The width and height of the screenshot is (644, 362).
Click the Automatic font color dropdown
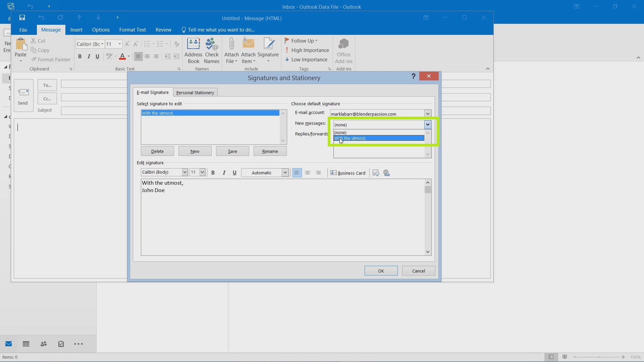pyautogui.click(x=285, y=172)
